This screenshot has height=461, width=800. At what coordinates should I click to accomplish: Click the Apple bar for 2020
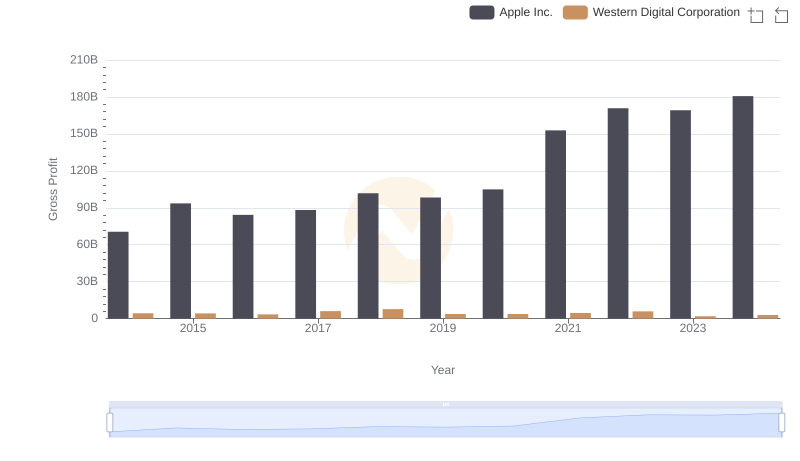pos(493,254)
